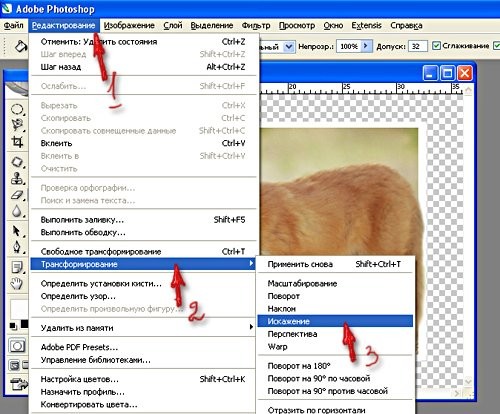Screen dimensions: 500x414
Task: Choose Перспектива in Transform submenu
Action: tap(335, 334)
